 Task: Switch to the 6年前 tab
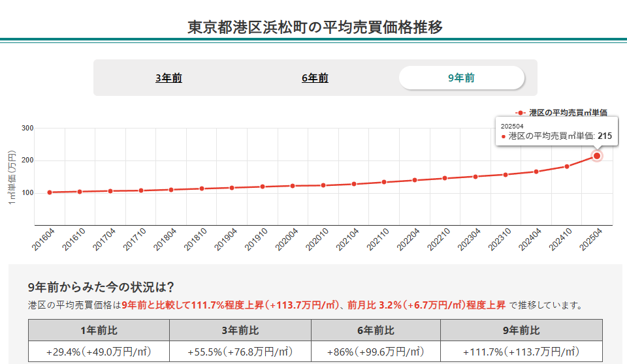(315, 78)
